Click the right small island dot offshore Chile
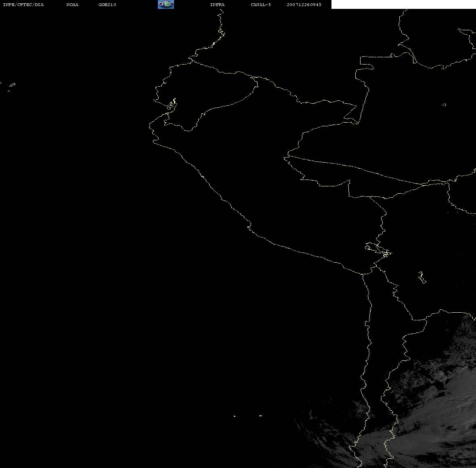 260,416
